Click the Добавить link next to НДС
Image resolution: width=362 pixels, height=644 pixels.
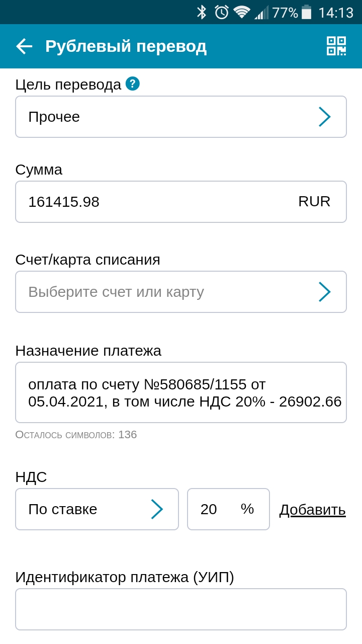click(313, 510)
